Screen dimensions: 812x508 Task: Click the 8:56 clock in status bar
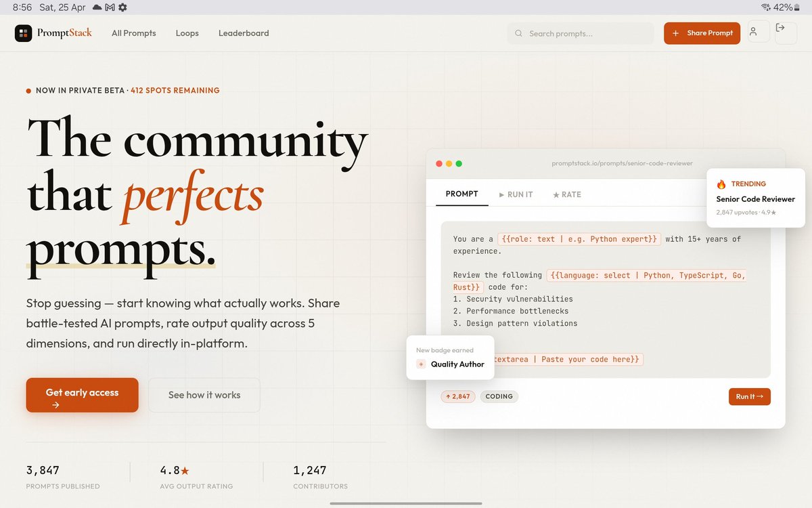[22, 7]
